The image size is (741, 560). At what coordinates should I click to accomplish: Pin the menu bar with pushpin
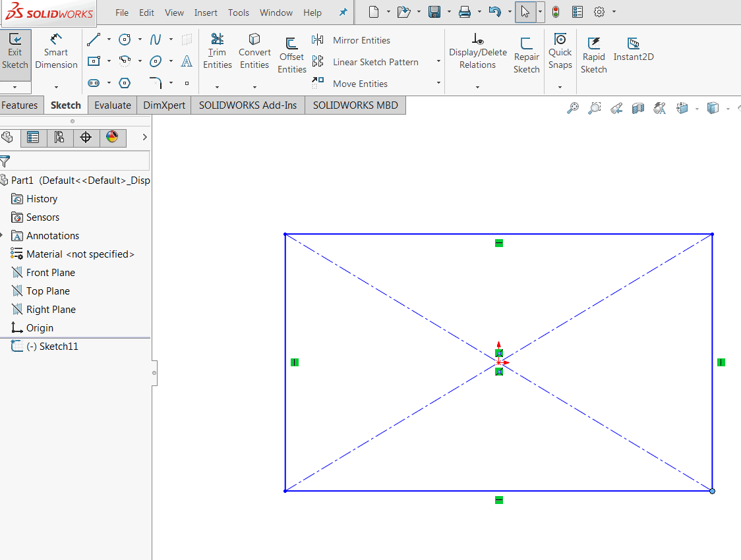point(343,13)
